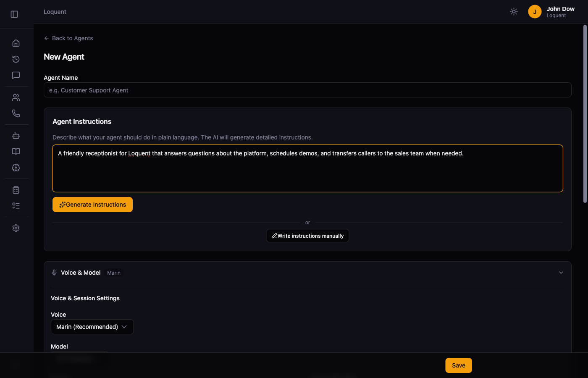This screenshot has height=378, width=588.
Task: Click the Agent Name input field
Action: tap(307, 90)
